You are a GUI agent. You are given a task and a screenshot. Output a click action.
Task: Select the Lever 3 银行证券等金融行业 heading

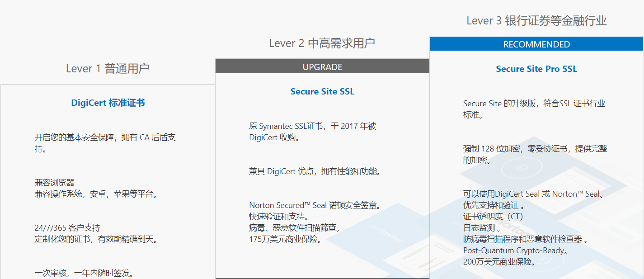(536, 21)
